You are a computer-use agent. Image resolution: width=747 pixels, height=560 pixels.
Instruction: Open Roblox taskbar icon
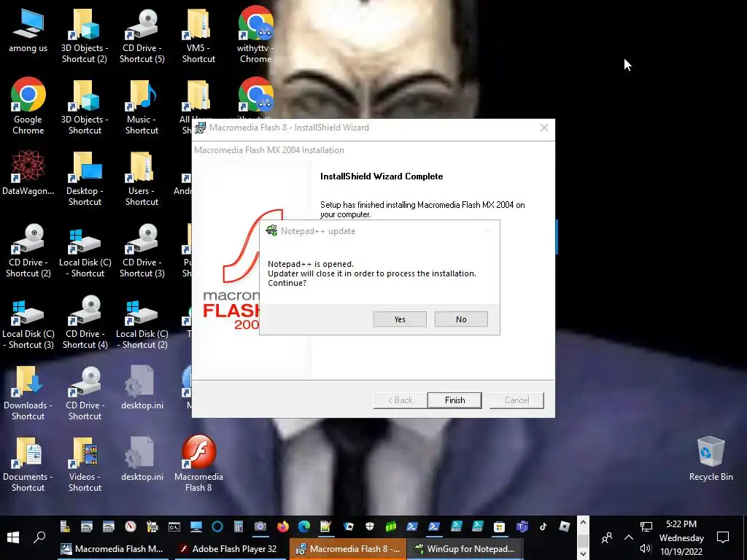565,526
